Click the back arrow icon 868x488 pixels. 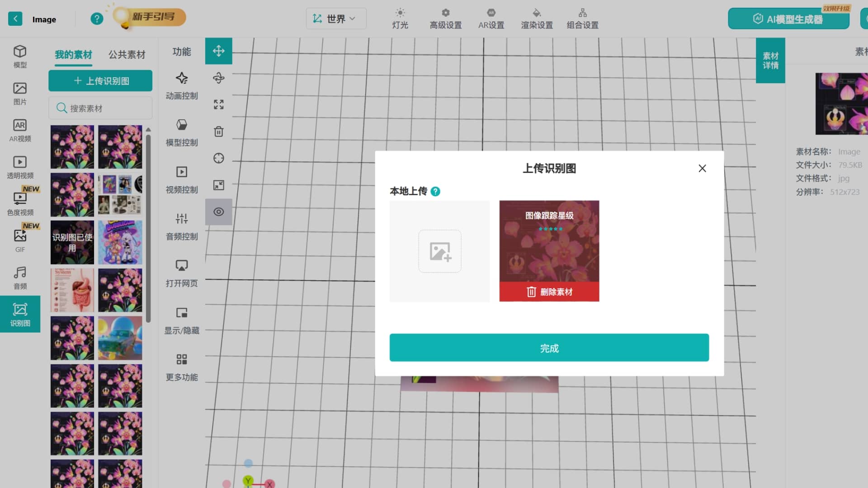[x=15, y=19]
